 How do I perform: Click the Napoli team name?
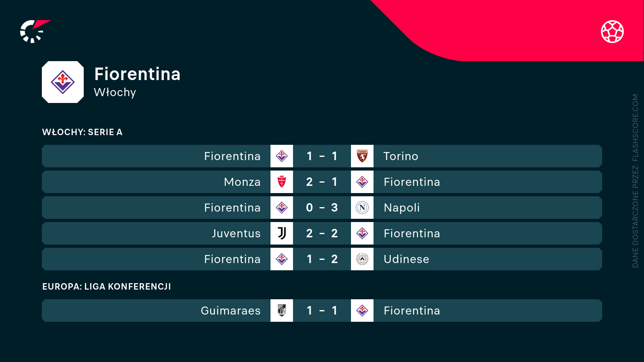pos(402,208)
